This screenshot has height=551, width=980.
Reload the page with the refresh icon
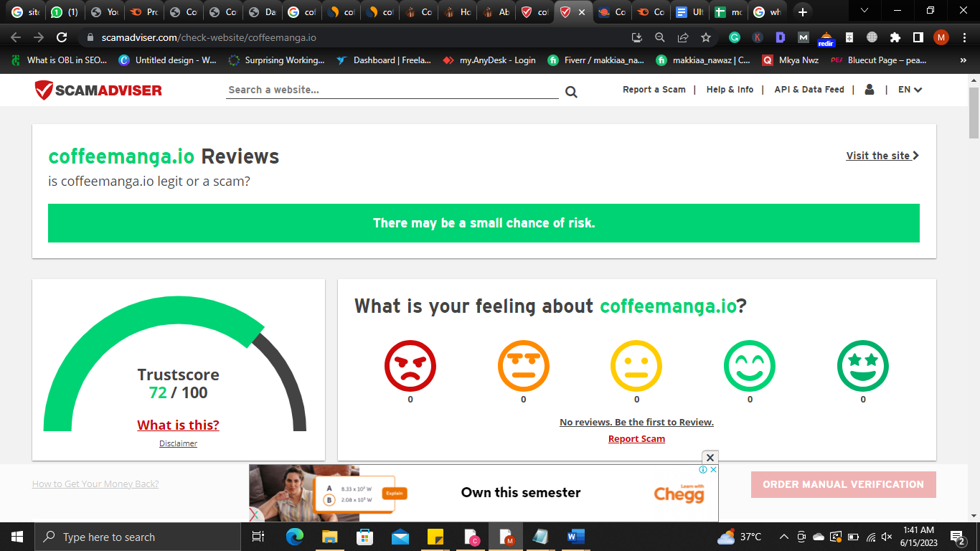tap(62, 37)
